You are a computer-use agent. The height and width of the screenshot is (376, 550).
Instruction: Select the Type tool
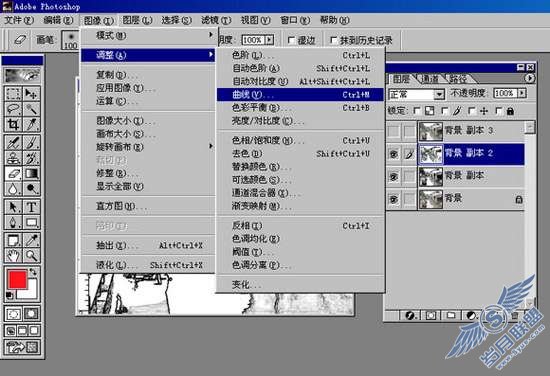tap(32, 207)
